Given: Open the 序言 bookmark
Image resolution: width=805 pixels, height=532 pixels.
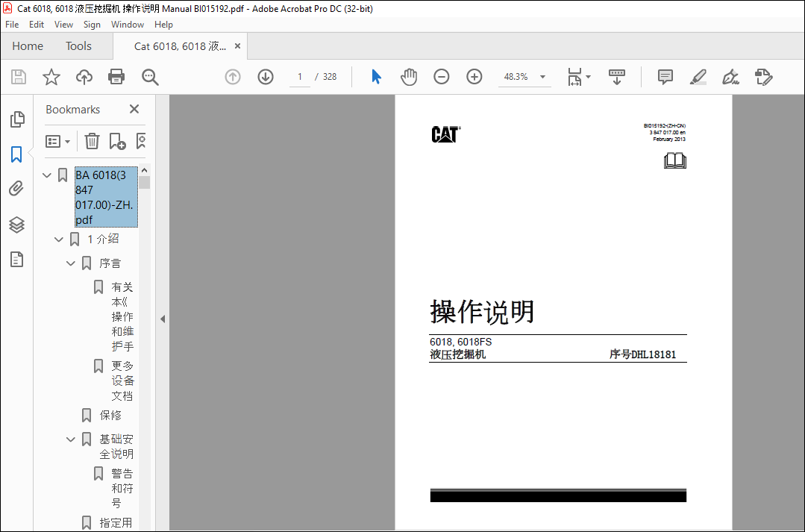Looking at the screenshot, I should pos(110,263).
